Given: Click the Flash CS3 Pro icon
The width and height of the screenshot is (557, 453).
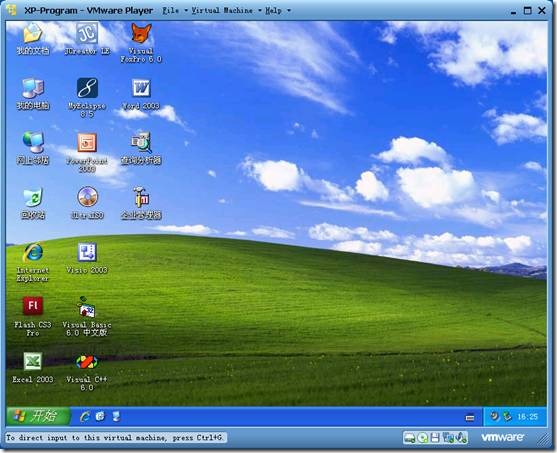Looking at the screenshot, I should pyautogui.click(x=33, y=306).
